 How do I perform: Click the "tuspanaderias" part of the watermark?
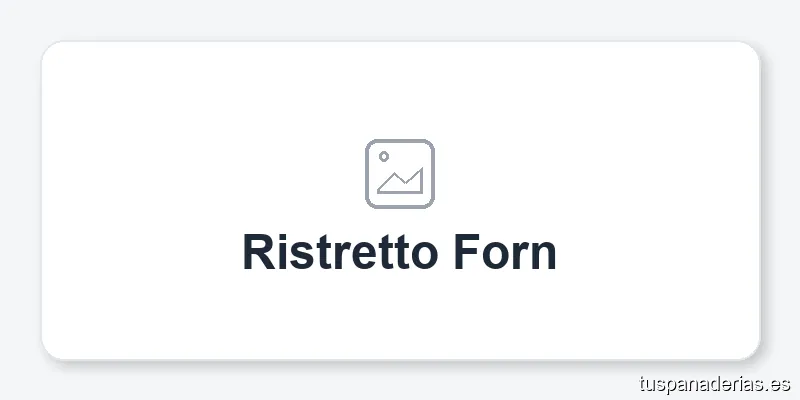(700, 383)
